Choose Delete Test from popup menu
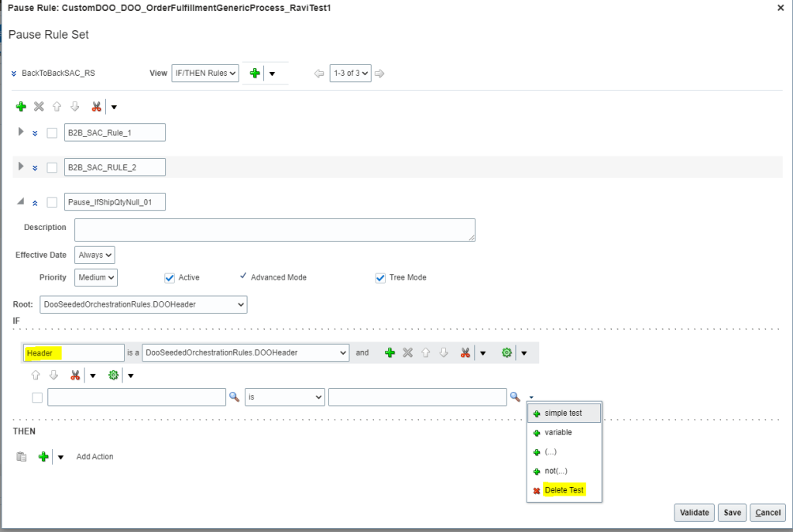This screenshot has height=532, width=793. coord(563,490)
